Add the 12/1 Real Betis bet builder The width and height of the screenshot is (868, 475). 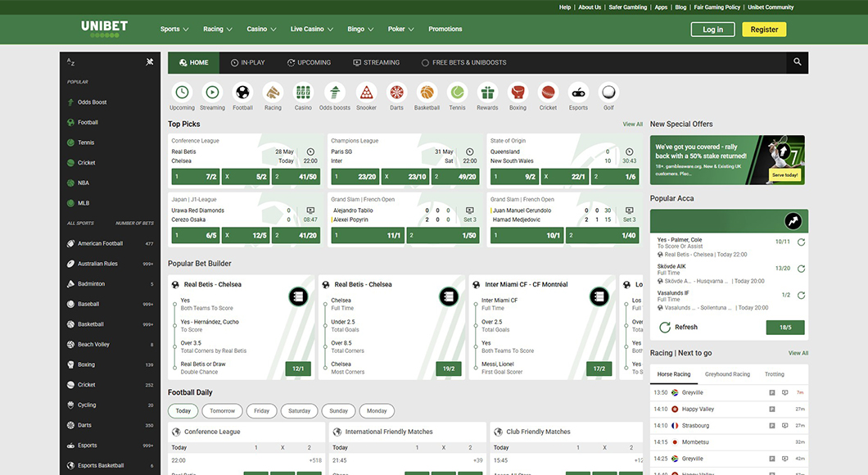(298, 369)
